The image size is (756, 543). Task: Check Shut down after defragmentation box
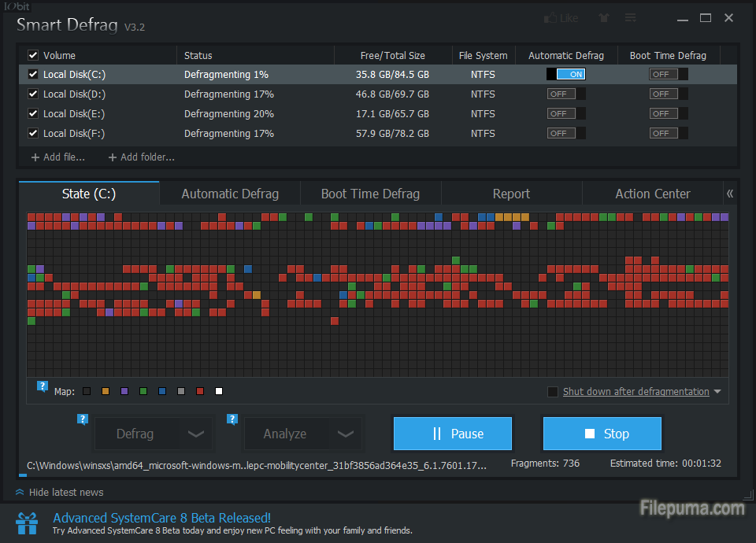(x=553, y=392)
